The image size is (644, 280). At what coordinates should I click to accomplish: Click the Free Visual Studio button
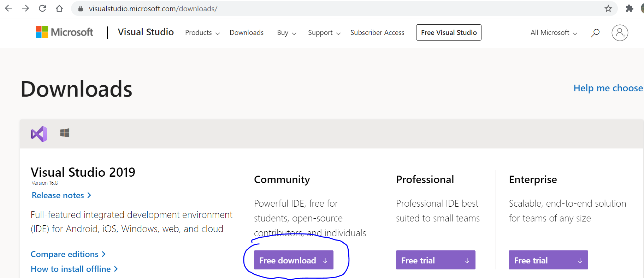pos(449,32)
